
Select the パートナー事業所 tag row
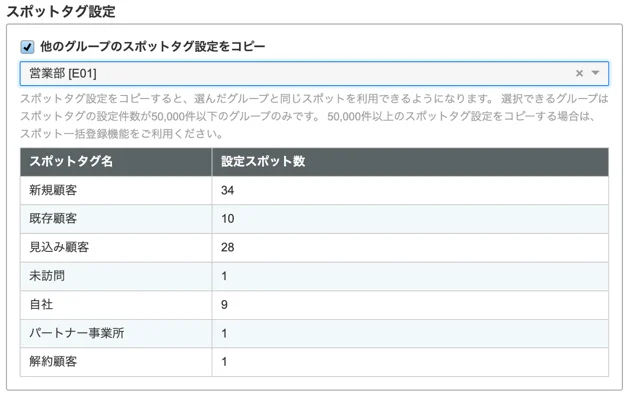click(x=314, y=333)
